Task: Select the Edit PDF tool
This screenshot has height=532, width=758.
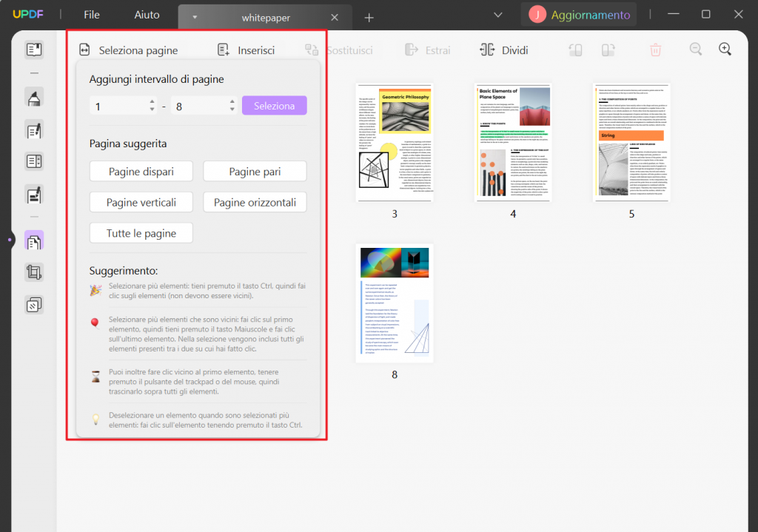Action: (33, 131)
